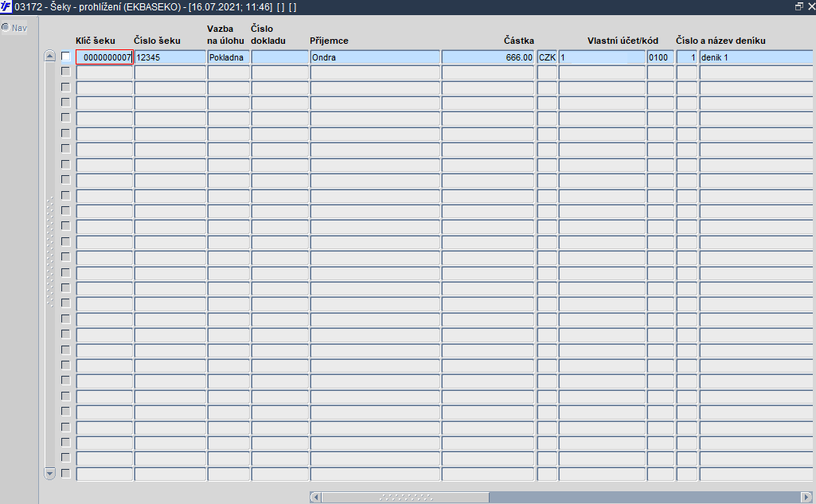The image size is (816, 504).
Task: Click the Pokladna task link cell
Action: click(x=228, y=57)
